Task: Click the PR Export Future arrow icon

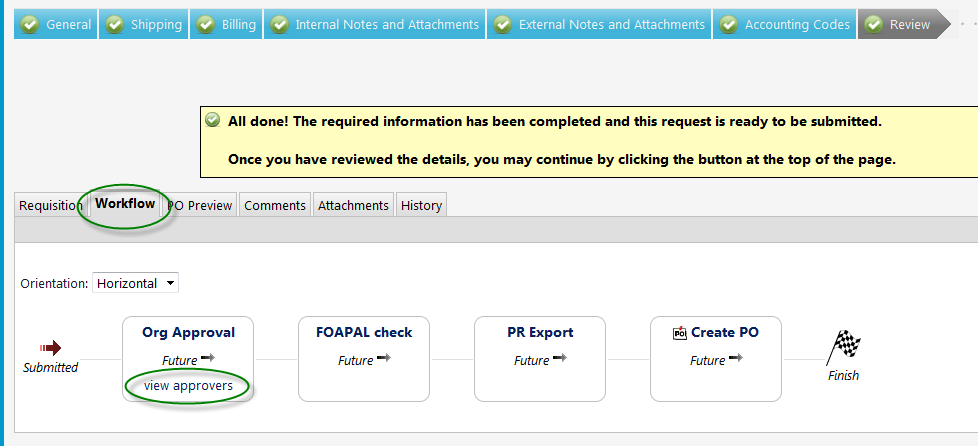Action: 560,358
